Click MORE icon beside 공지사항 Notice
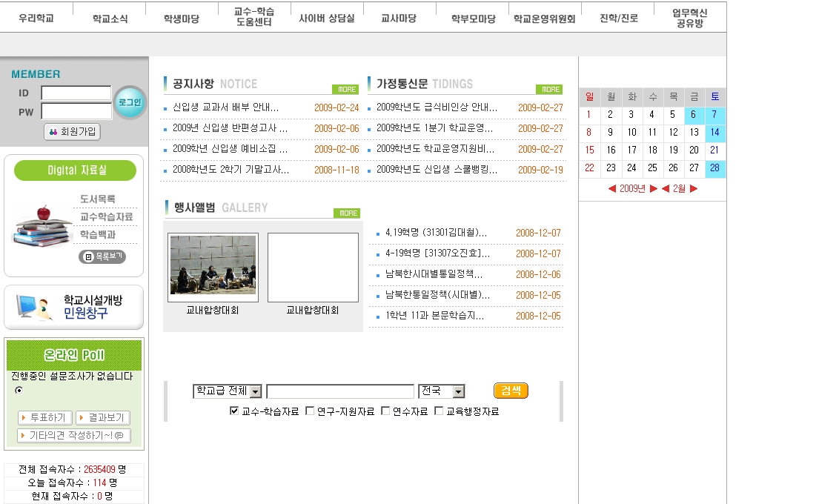Screen dimensions: 839x504 pos(345,89)
